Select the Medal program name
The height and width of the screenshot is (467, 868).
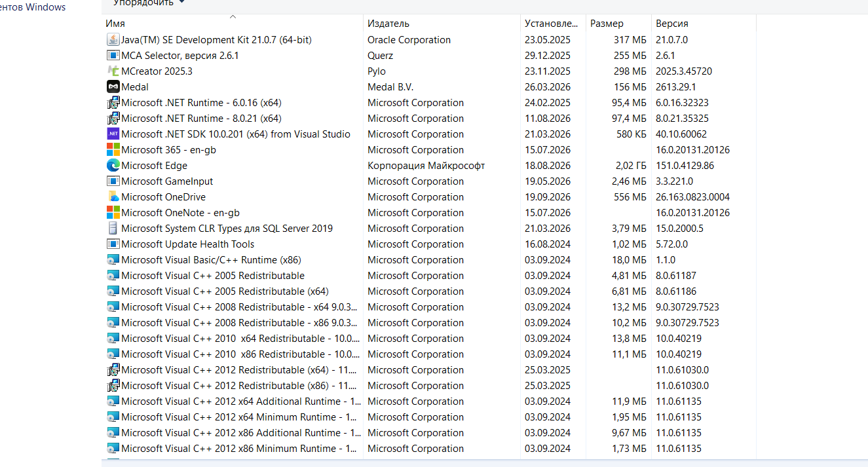135,87
